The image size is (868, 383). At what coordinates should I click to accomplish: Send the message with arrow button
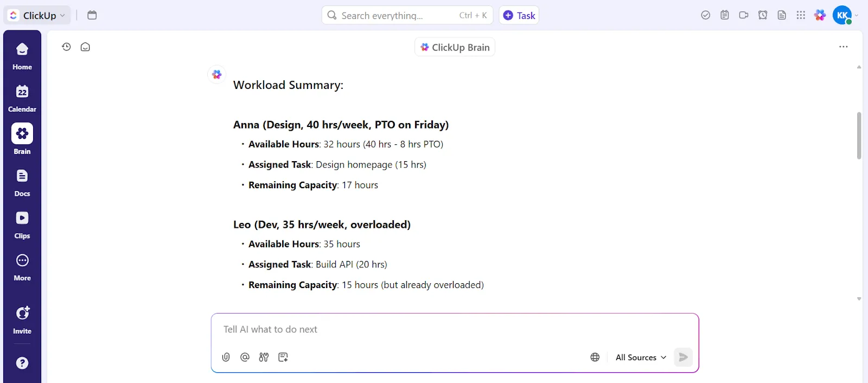[683, 357]
